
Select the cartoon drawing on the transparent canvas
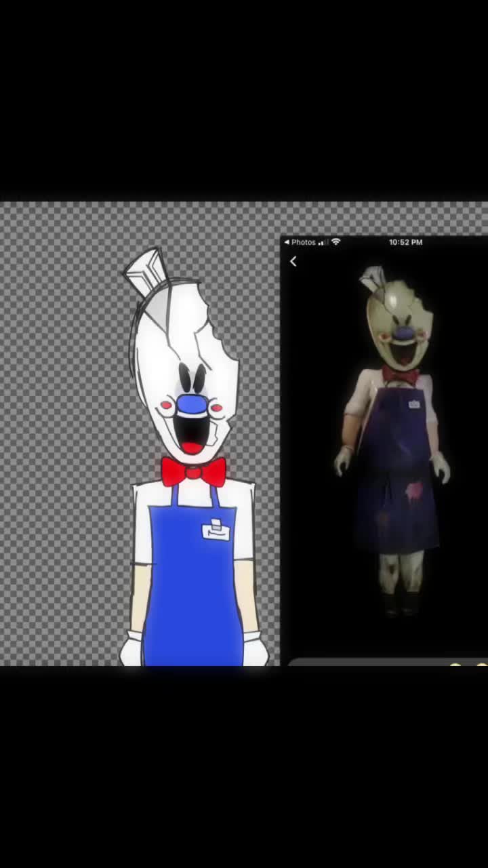193,458
